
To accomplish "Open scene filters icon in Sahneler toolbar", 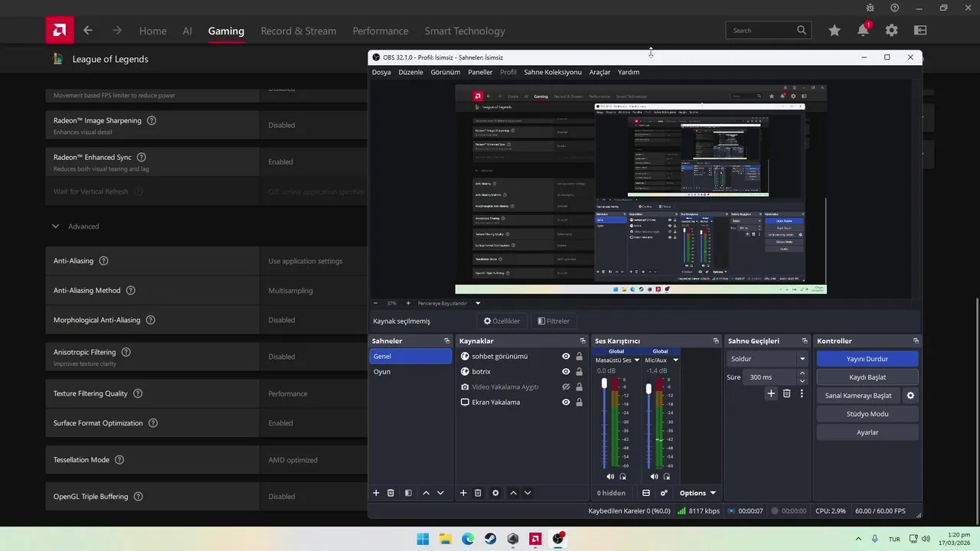I will (408, 493).
